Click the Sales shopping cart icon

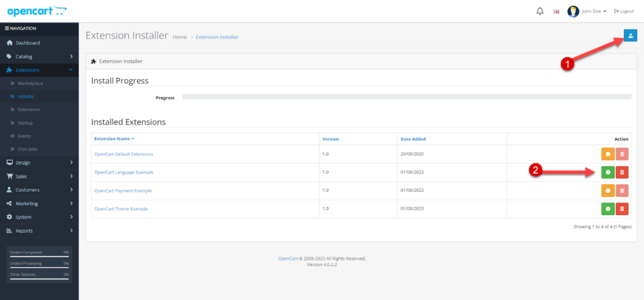point(9,176)
